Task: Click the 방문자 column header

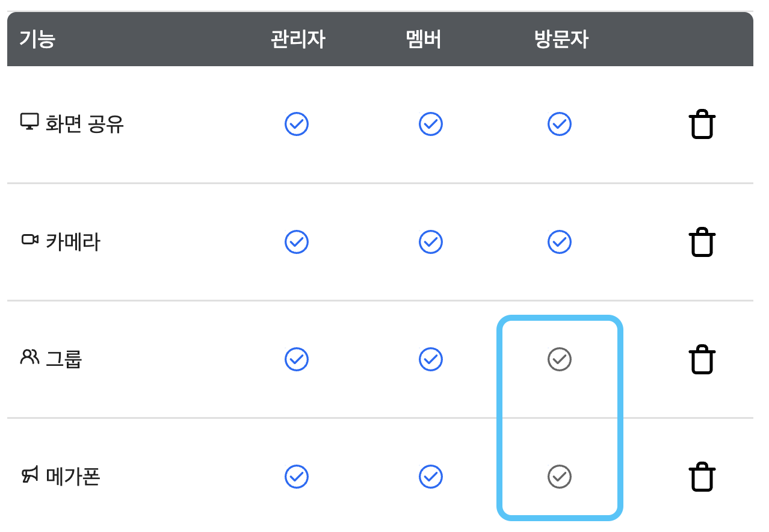Action: pos(560,39)
